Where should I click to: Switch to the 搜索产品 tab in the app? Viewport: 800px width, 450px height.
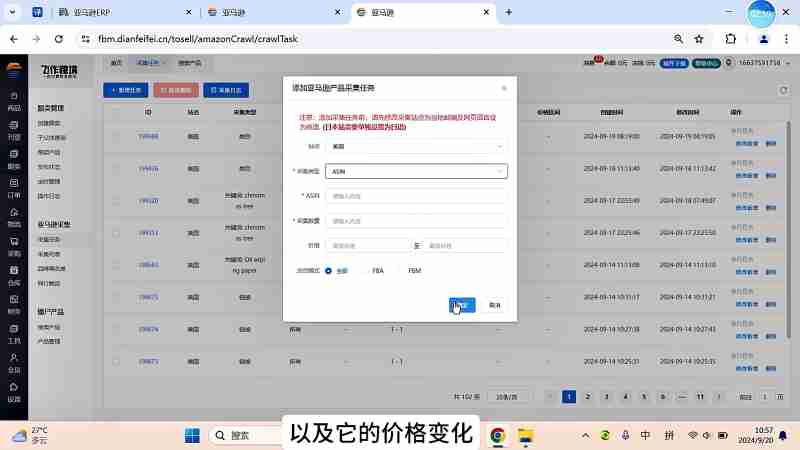[x=189, y=63]
